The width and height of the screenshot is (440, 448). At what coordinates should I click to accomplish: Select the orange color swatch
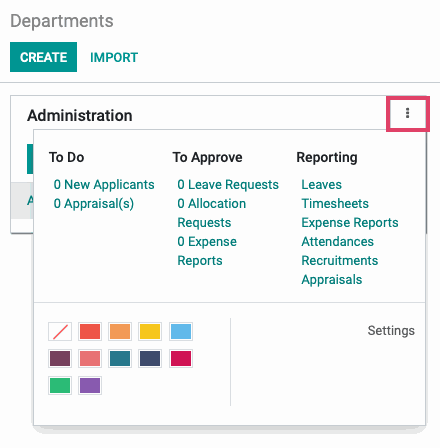tap(120, 331)
